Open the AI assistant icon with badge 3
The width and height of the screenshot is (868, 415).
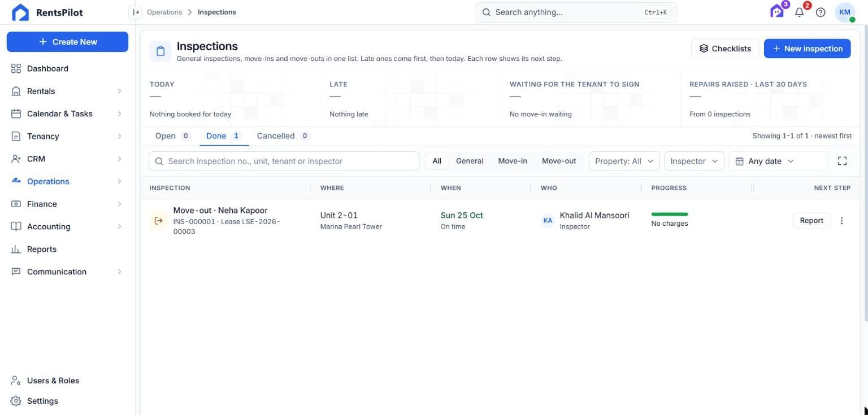click(778, 12)
